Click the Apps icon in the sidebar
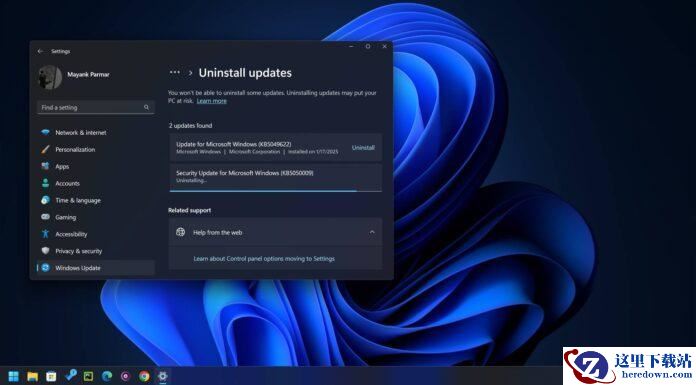Viewport: 696px width, 385px height. click(45, 166)
